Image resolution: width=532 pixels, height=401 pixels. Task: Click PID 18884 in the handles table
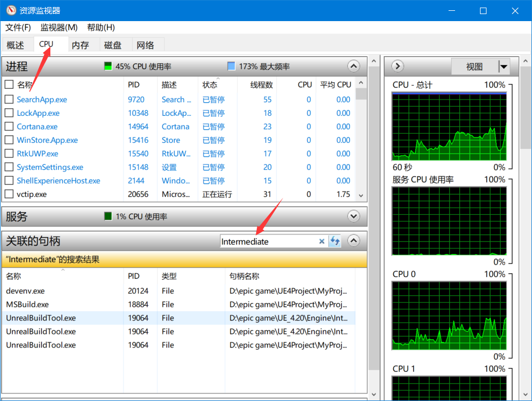coord(138,304)
